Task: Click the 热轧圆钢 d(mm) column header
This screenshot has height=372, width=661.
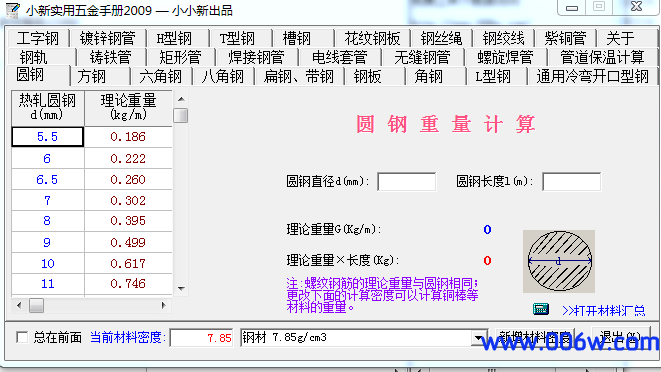Action: click(47, 107)
